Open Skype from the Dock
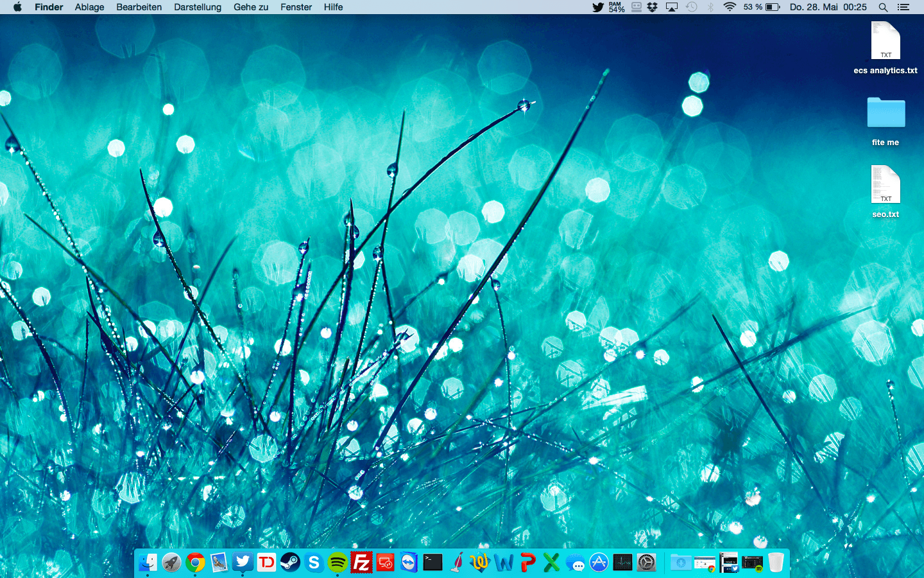The image size is (924, 578). 314,563
